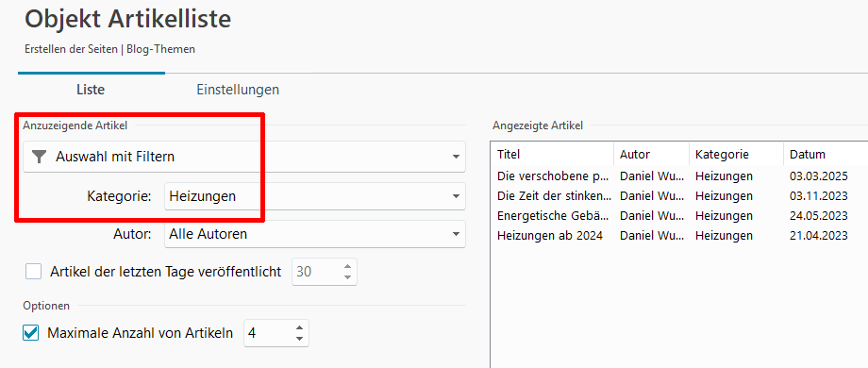Screen dimensions: 868x368
Task: Enable Artikel der letzten Tage veröffentlicht checkbox
Action: [33, 272]
